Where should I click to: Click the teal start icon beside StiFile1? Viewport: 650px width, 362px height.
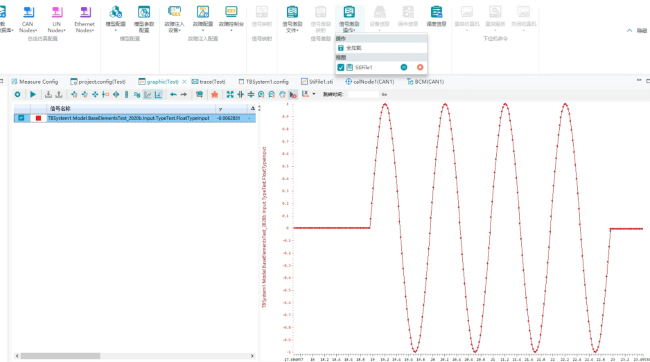(x=404, y=67)
